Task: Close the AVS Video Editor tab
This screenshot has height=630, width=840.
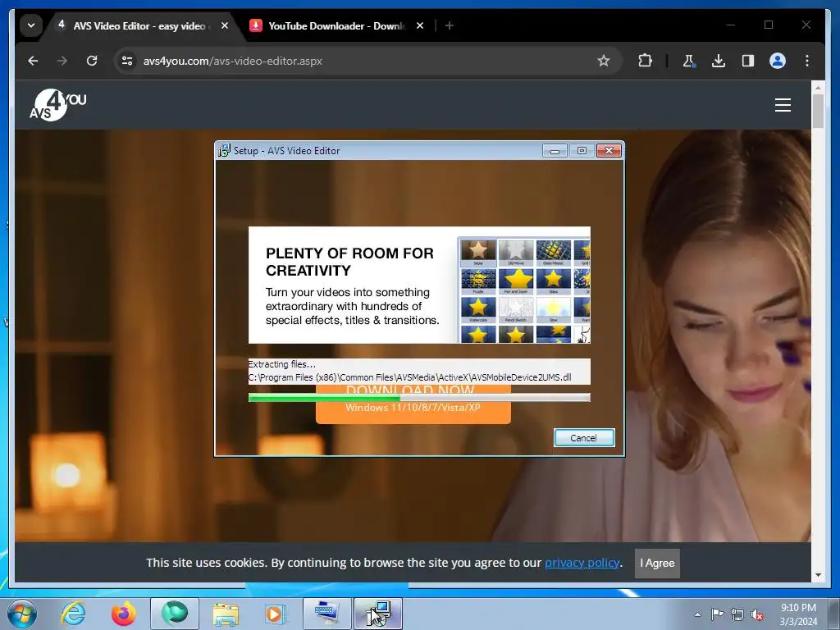Action: point(225,25)
